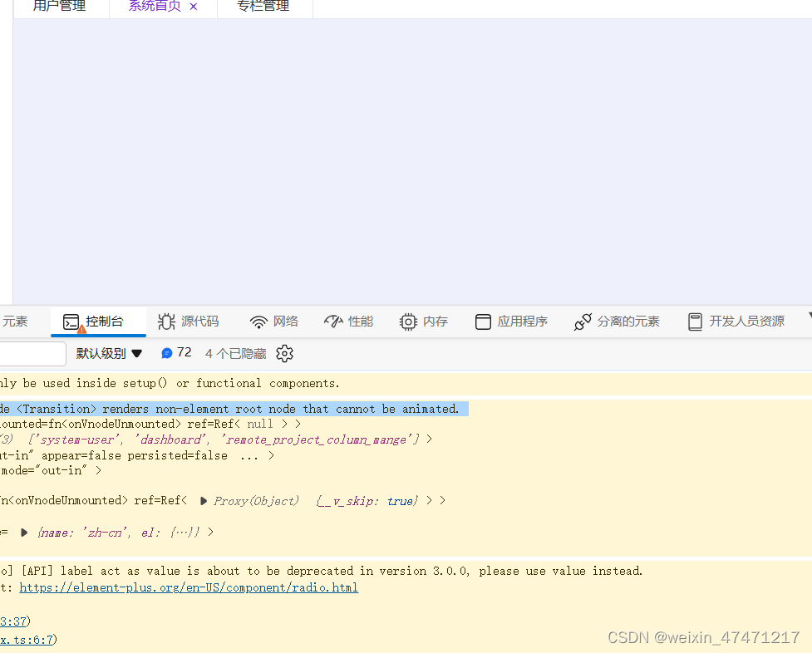Open the 性能 (Performance) panel
The image size is (812, 653).
(348, 322)
